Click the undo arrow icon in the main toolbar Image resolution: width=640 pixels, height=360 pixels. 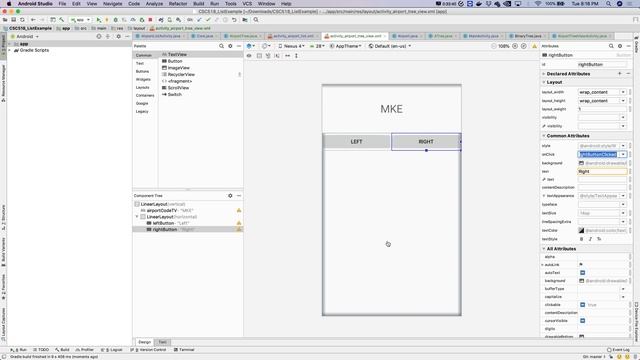(x=234, y=20)
